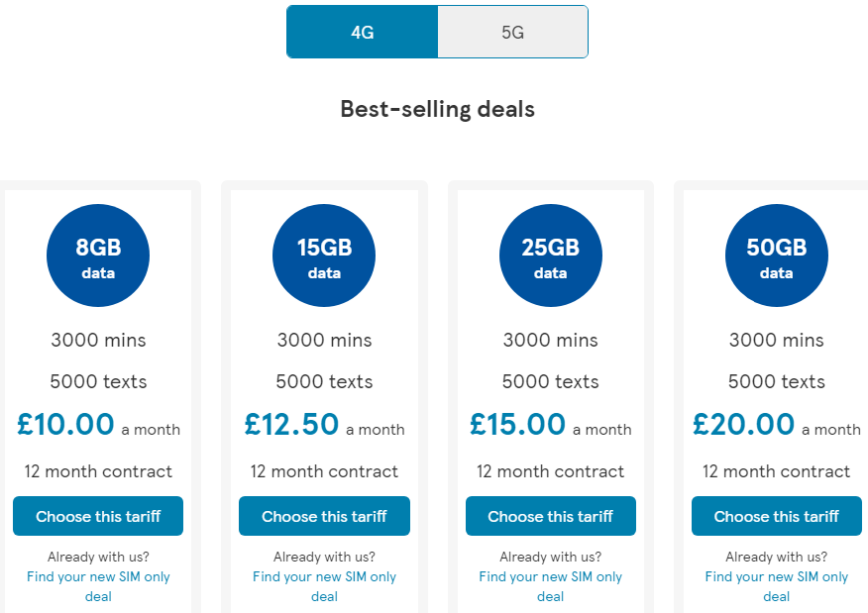The height and width of the screenshot is (613, 868).
Task: Click the Best-selling deals heading
Action: coord(437,109)
